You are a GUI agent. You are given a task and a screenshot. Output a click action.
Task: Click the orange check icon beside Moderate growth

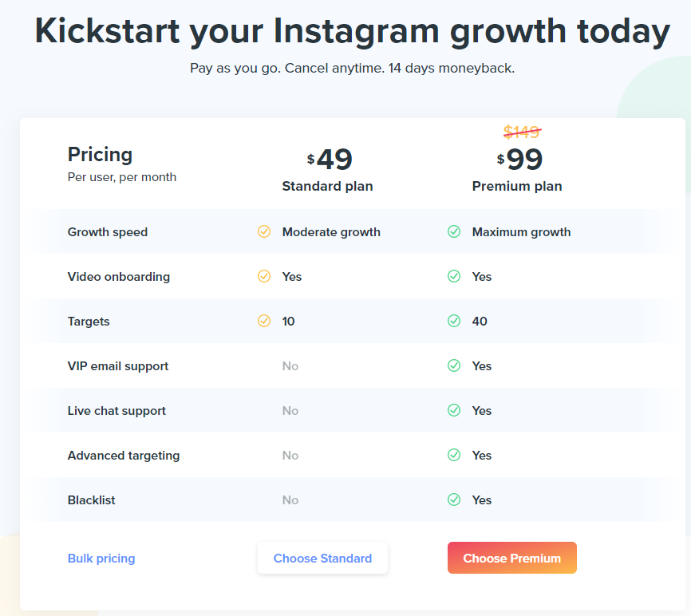coord(264,231)
